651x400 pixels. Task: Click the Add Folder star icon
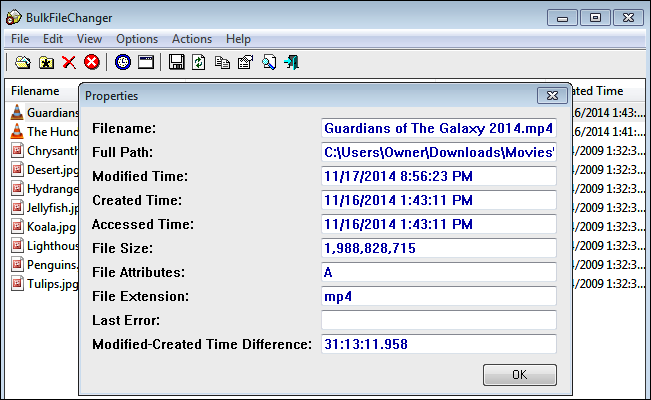[x=46, y=63]
